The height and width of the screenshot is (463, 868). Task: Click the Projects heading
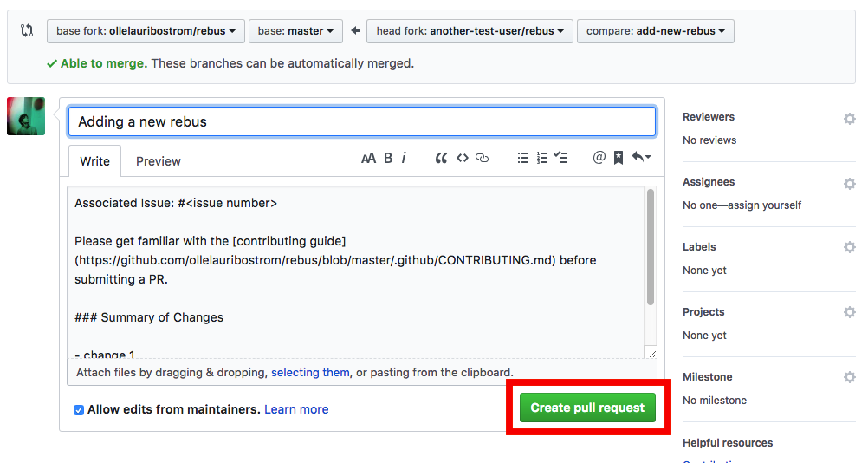click(703, 312)
